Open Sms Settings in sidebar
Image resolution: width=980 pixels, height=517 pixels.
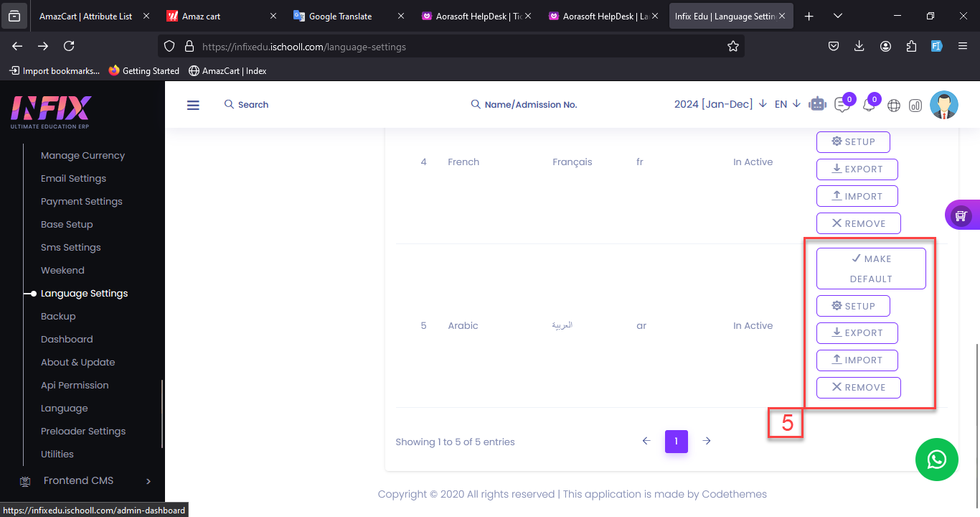pos(71,247)
